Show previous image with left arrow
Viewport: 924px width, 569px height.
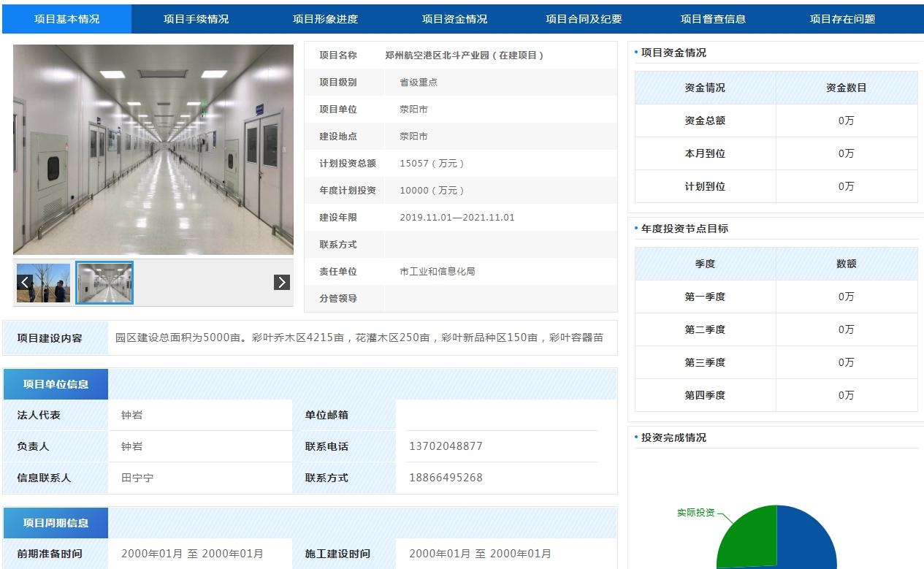(25, 283)
